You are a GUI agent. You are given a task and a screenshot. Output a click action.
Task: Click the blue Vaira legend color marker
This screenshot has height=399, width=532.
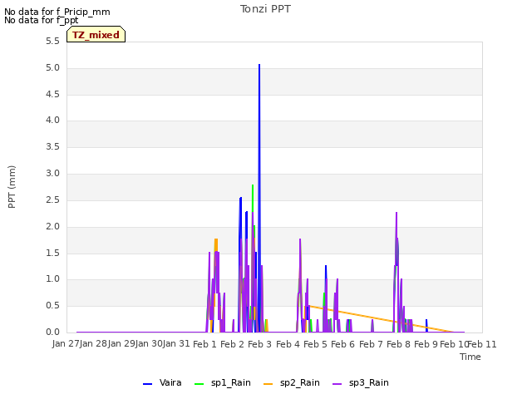148,384
